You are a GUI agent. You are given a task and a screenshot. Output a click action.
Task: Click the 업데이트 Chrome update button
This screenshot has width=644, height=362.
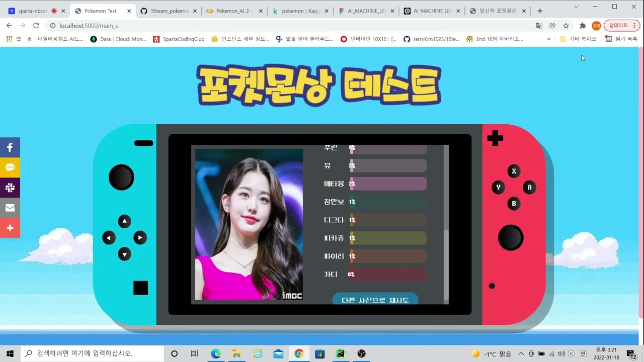click(618, 26)
